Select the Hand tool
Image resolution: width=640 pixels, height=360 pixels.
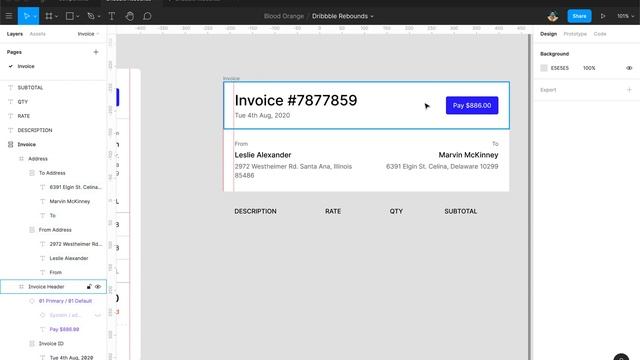[x=129, y=16]
